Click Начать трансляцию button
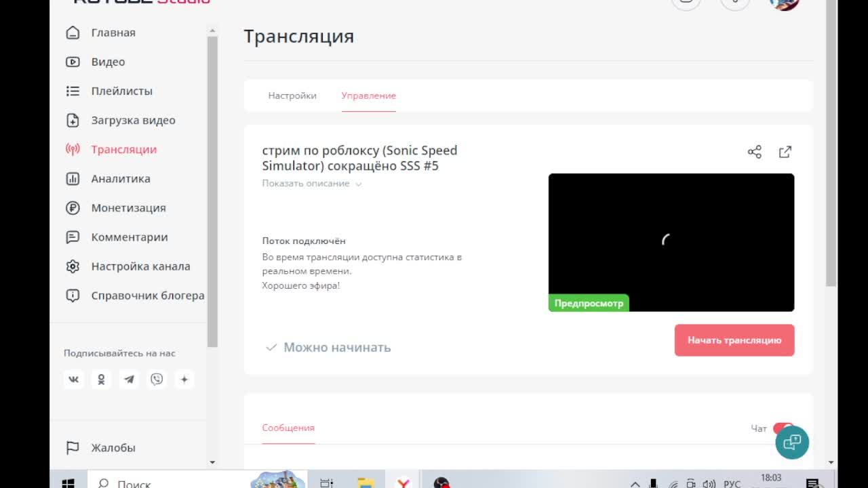The width and height of the screenshot is (868, 488). point(734,340)
